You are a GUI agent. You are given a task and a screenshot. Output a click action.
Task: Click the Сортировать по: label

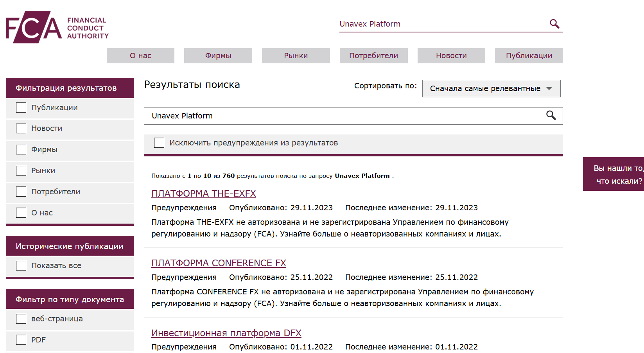click(386, 86)
